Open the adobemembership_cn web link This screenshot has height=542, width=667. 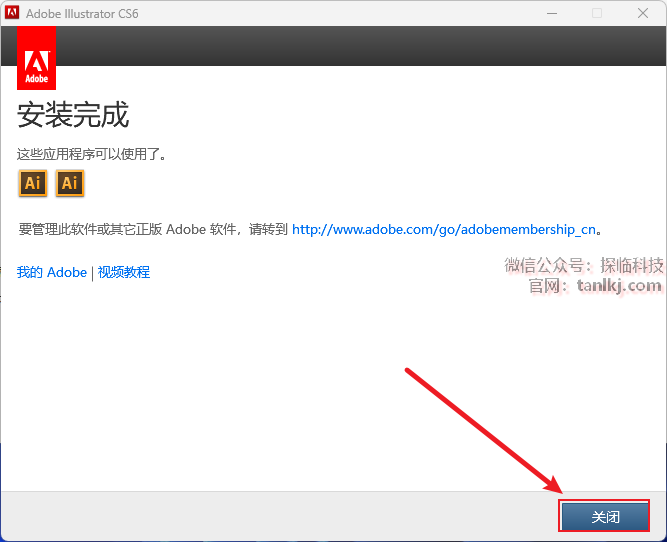[x=444, y=229]
